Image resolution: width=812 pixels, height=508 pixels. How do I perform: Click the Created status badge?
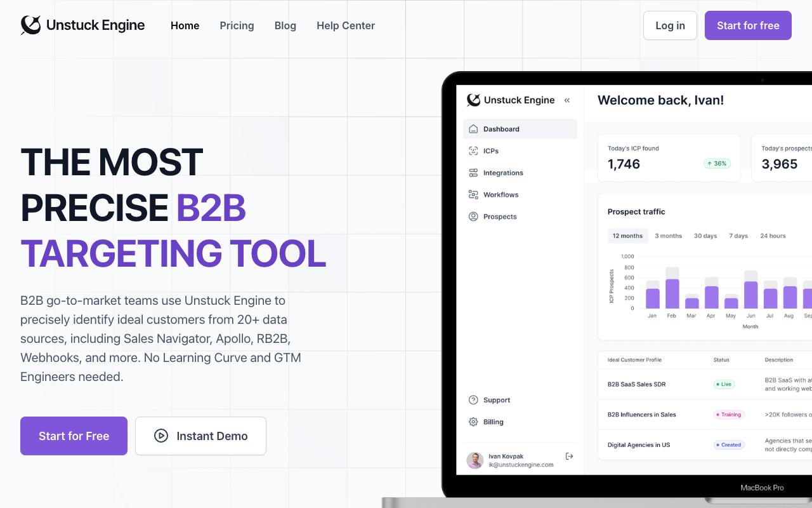tap(728, 445)
